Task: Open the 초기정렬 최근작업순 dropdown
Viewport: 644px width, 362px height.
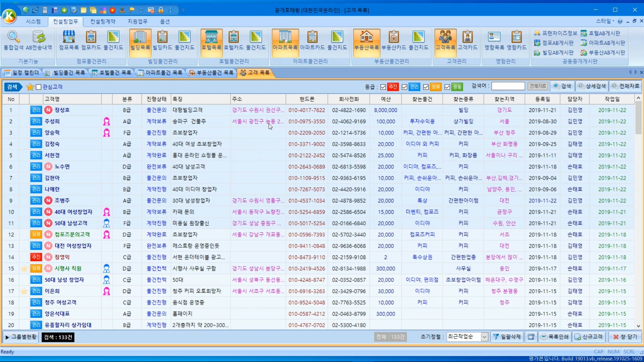Action: click(x=484, y=337)
